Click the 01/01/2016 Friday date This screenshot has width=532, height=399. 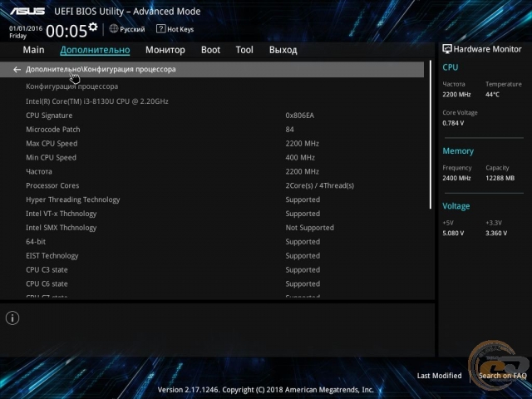[x=26, y=32]
